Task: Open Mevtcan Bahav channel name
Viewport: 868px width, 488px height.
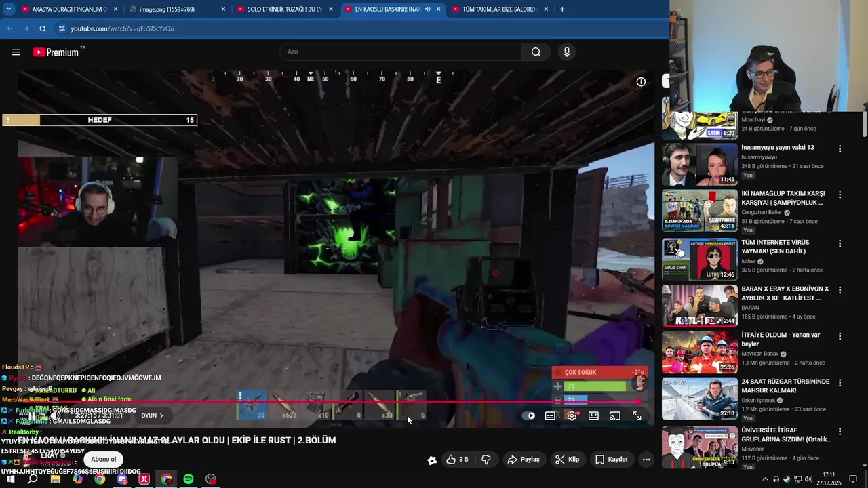Action: [x=759, y=354]
